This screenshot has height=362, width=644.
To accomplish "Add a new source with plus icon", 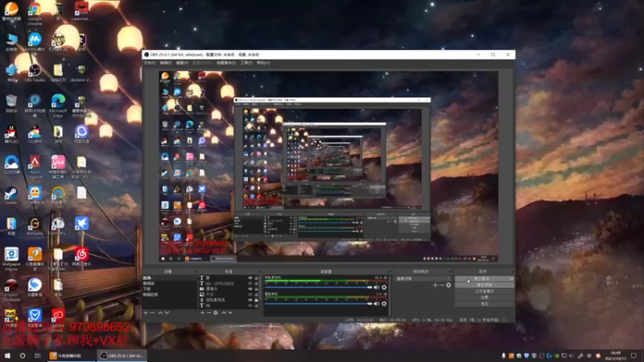I will pos(202,313).
